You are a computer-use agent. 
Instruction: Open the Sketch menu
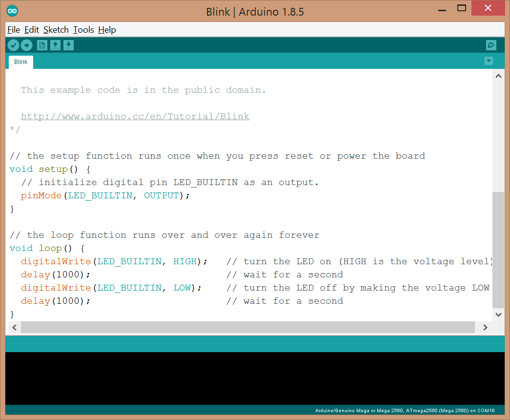click(56, 30)
